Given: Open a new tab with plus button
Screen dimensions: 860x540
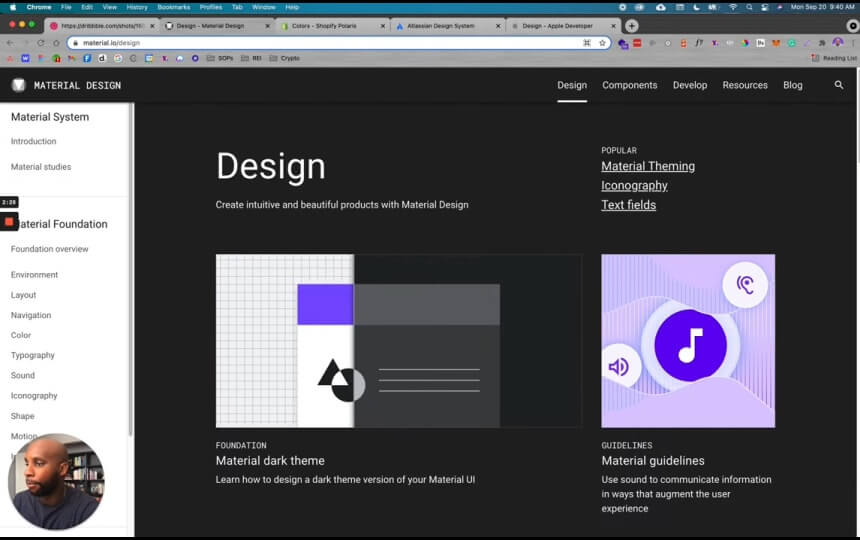Looking at the screenshot, I should [x=631, y=26].
